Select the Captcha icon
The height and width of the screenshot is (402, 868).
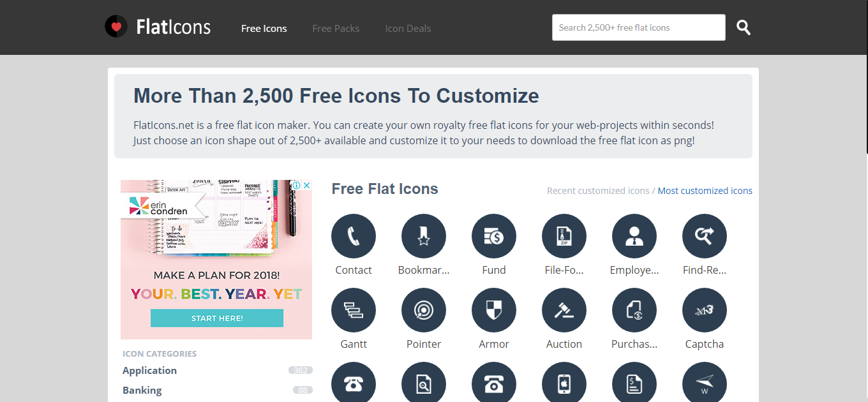705,311
